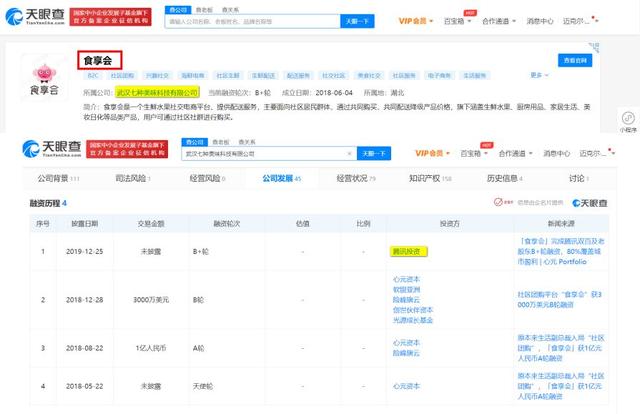Expand the lower VIP会员 dropdown

point(432,153)
